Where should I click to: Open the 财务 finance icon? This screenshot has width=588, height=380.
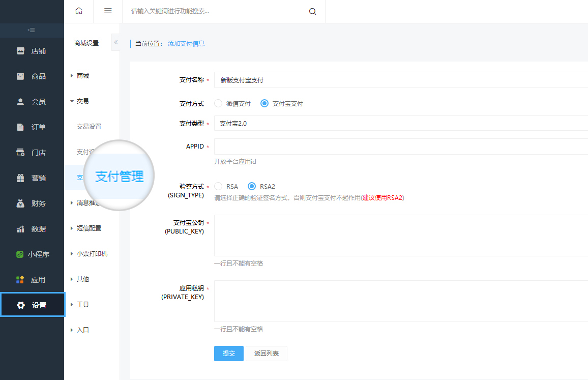(x=20, y=203)
